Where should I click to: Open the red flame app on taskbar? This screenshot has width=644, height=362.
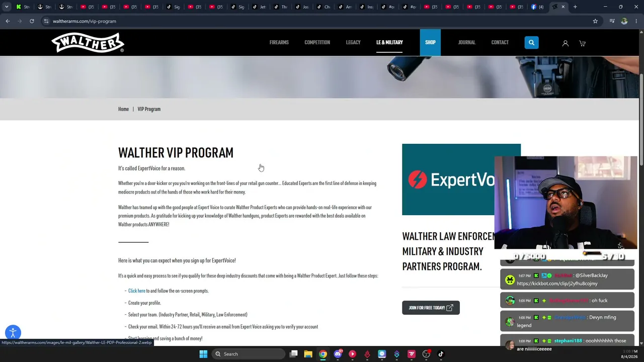point(367,354)
